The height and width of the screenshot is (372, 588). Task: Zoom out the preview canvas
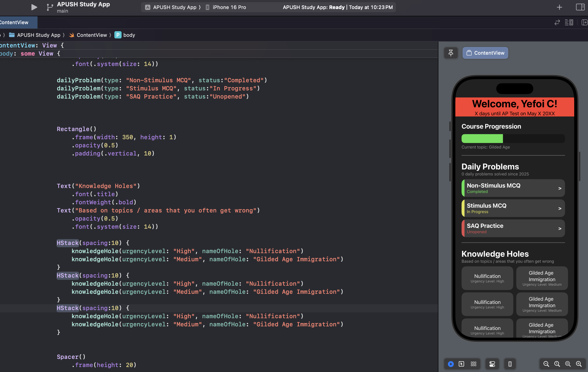tap(546, 364)
